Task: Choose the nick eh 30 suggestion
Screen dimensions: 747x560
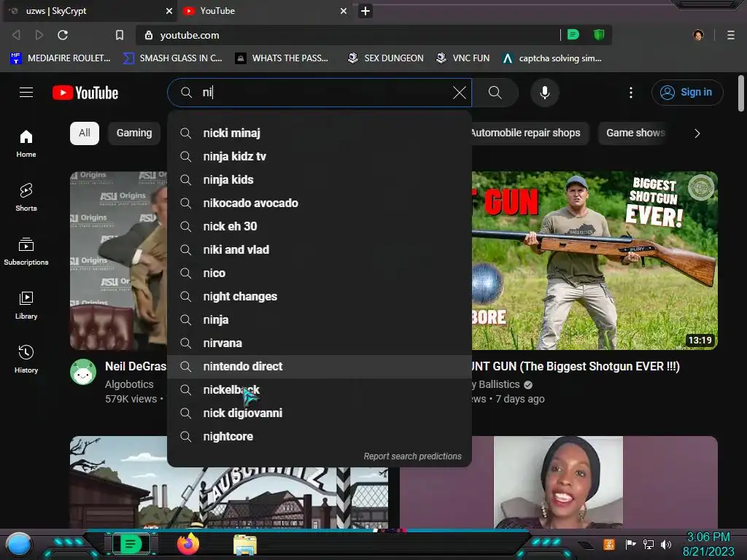Action: click(320, 226)
